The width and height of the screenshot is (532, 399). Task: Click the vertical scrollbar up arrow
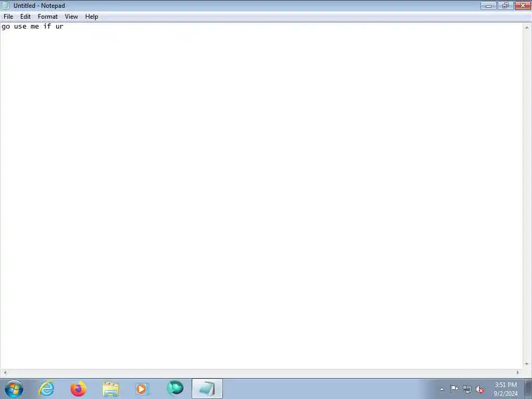(527, 27)
